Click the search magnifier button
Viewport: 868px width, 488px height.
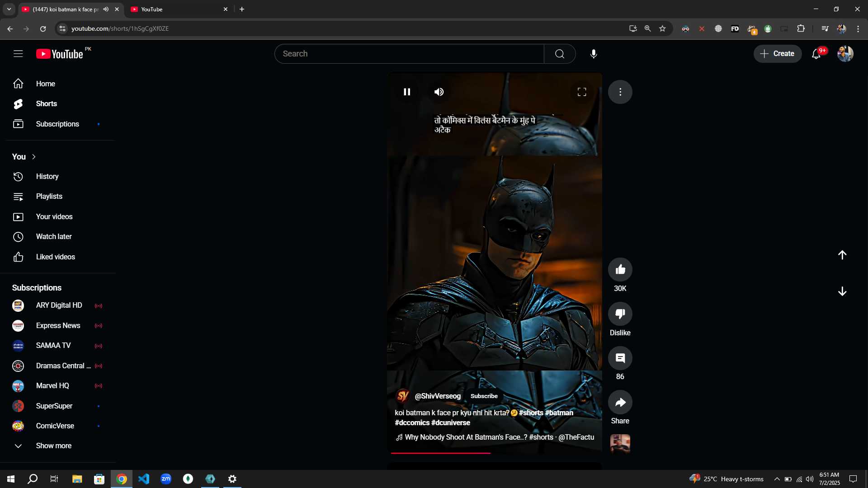click(560, 54)
